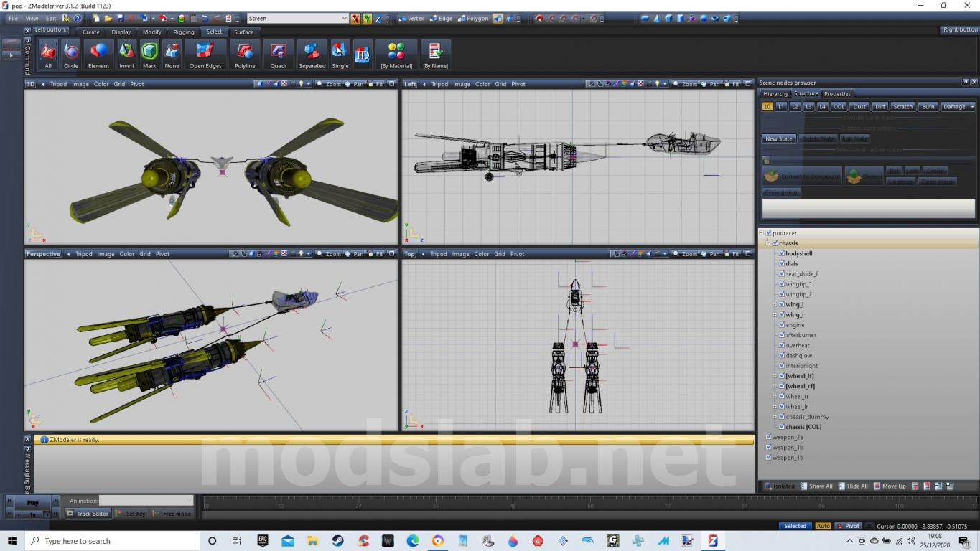Image resolution: width=980 pixels, height=551 pixels.
Task: Choose the Invert selection tool
Action: (x=126, y=55)
